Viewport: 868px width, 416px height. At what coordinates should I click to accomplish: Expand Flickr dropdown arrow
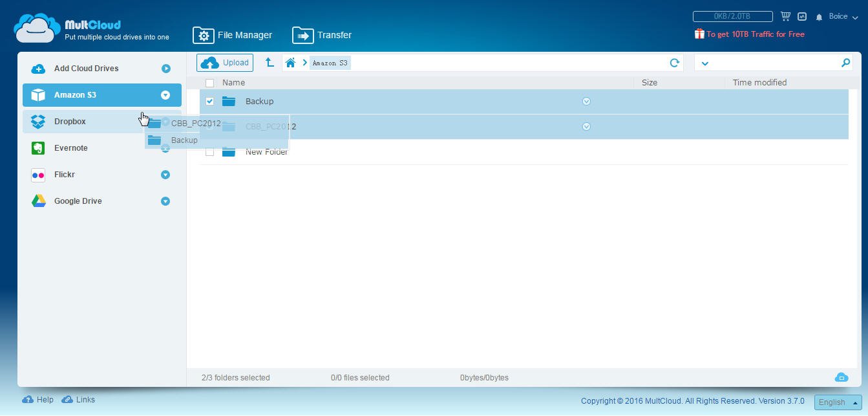(165, 175)
